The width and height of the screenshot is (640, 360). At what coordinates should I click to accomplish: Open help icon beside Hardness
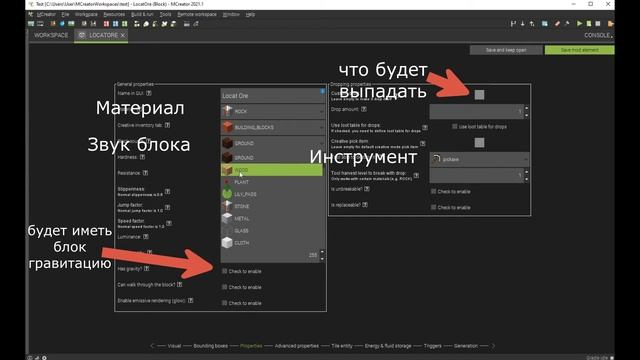(142, 157)
